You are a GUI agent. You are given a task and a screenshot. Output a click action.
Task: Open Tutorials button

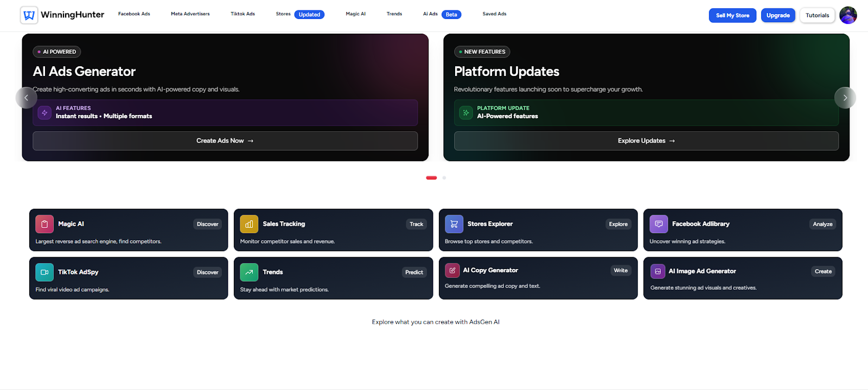[817, 15]
